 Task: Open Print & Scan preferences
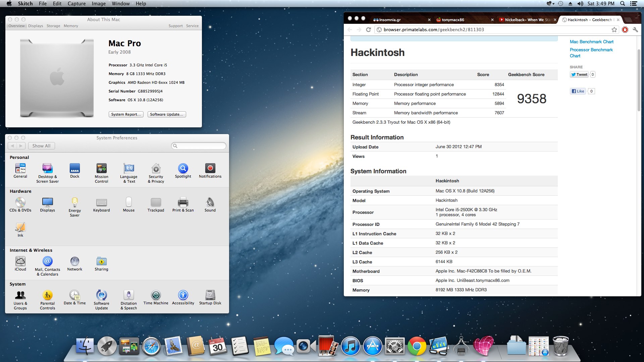(x=183, y=204)
